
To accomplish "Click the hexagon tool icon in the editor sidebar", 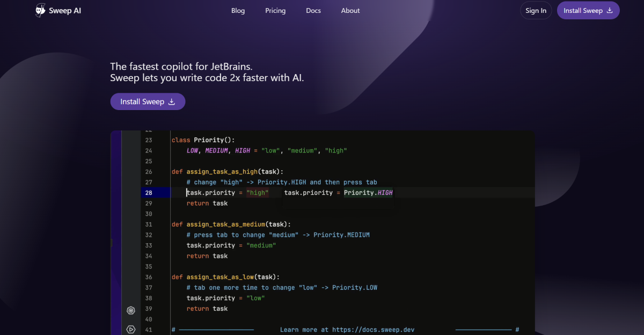I will pos(130,310).
